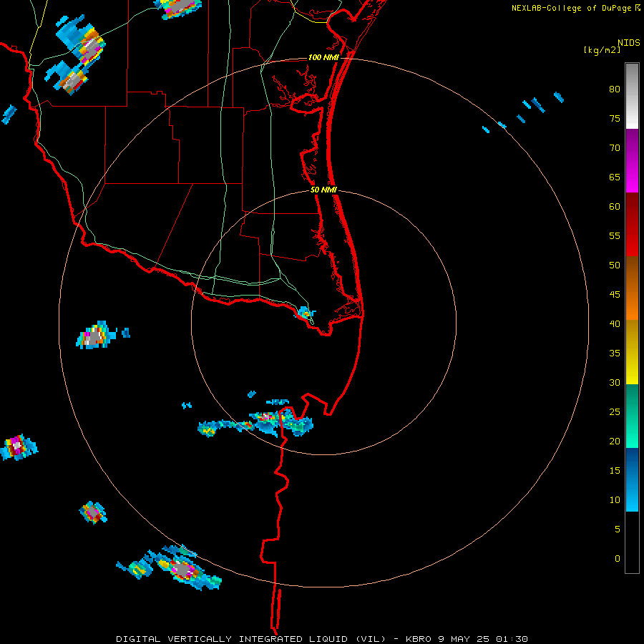This screenshot has height=644, width=644.
Task: Click the 0 value on the color scale
Action: pos(618,559)
